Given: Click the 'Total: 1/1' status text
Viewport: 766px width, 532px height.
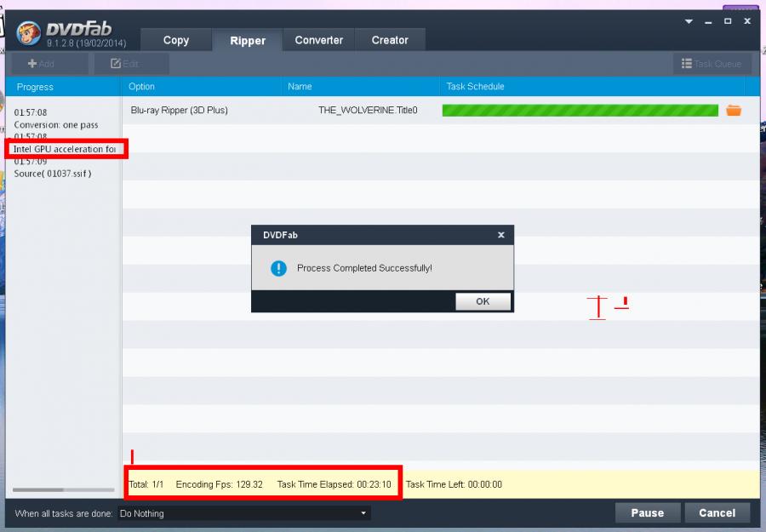Looking at the screenshot, I should pyautogui.click(x=146, y=484).
